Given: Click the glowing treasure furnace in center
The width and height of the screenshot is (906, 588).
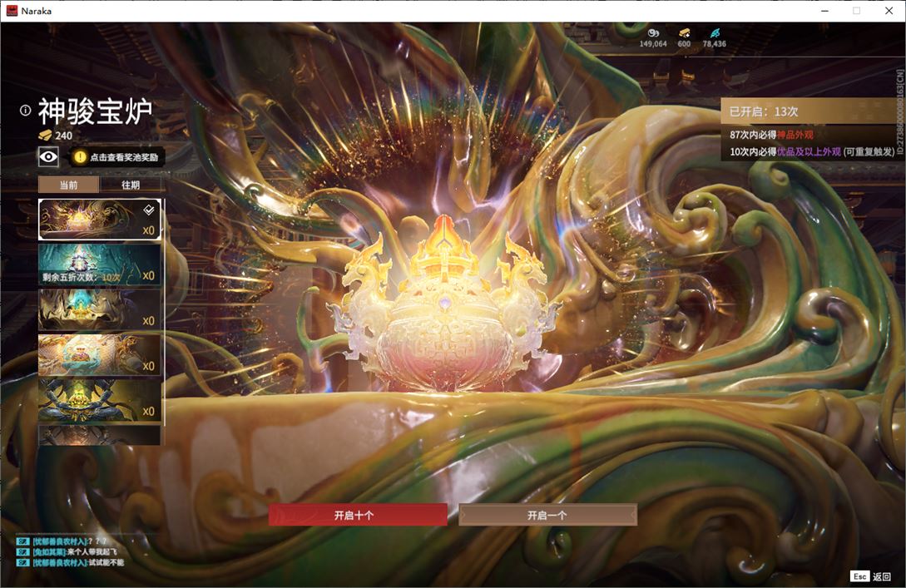Looking at the screenshot, I should tap(443, 306).
